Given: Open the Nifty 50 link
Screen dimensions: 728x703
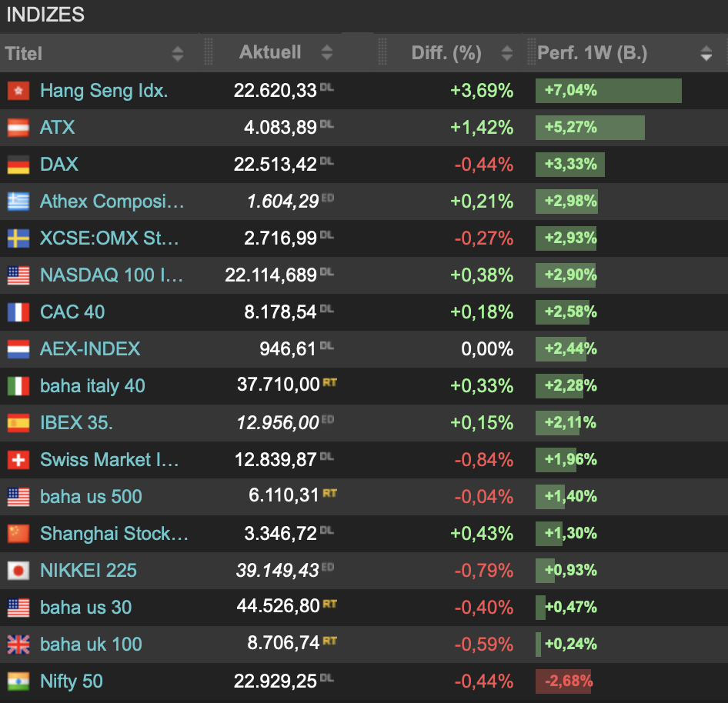Looking at the screenshot, I should pyautogui.click(x=72, y=681).
